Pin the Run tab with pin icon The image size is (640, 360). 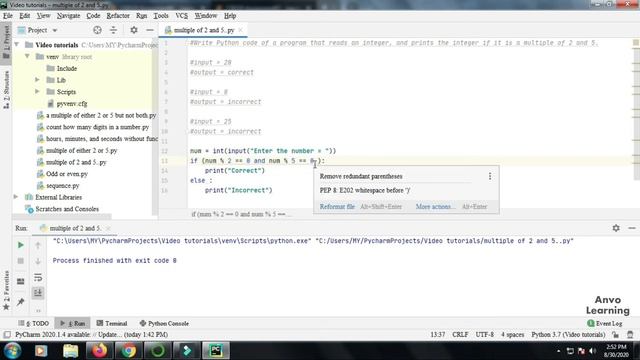click(21, 302)
